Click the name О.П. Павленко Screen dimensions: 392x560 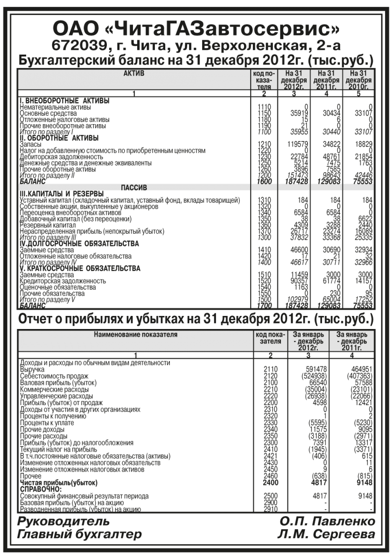[327, 521]
